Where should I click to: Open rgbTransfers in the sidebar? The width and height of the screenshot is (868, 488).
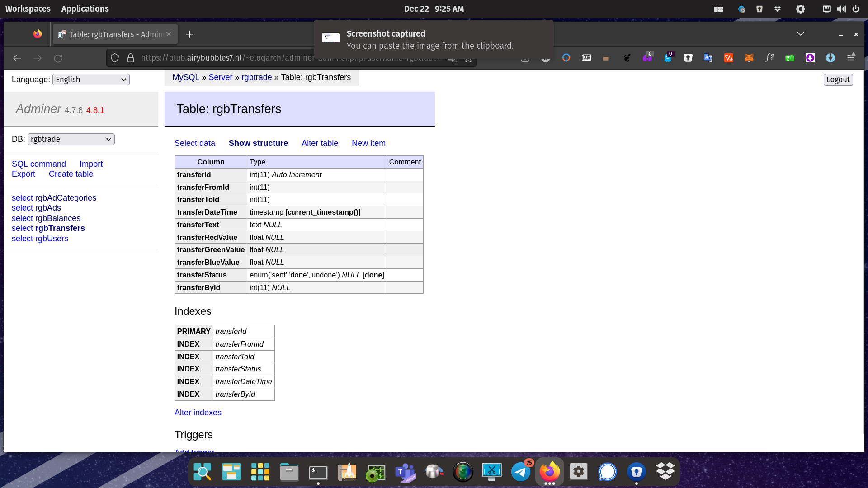click(60, 228)
